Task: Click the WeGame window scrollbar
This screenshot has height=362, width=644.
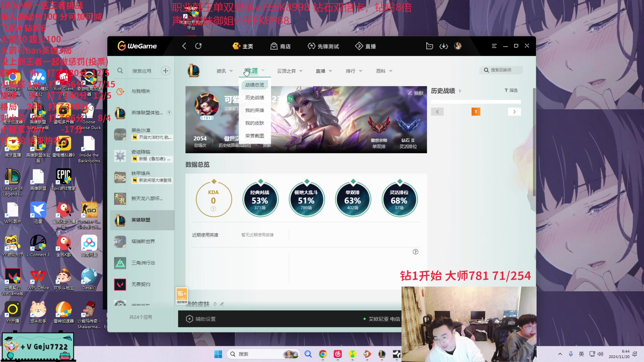Action: pos(534,142)
